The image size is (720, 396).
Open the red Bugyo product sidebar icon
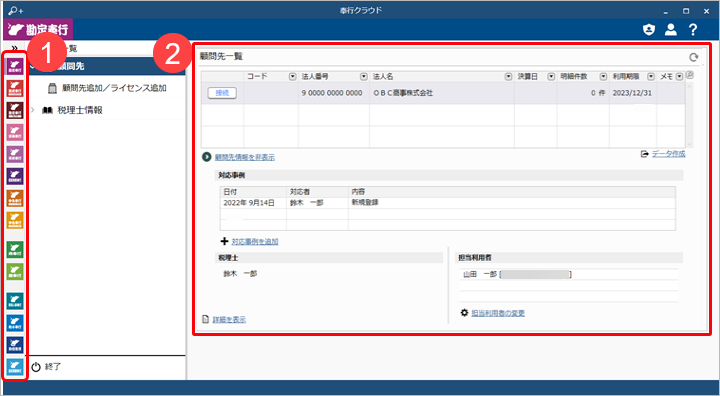click(x=16, y=89)
